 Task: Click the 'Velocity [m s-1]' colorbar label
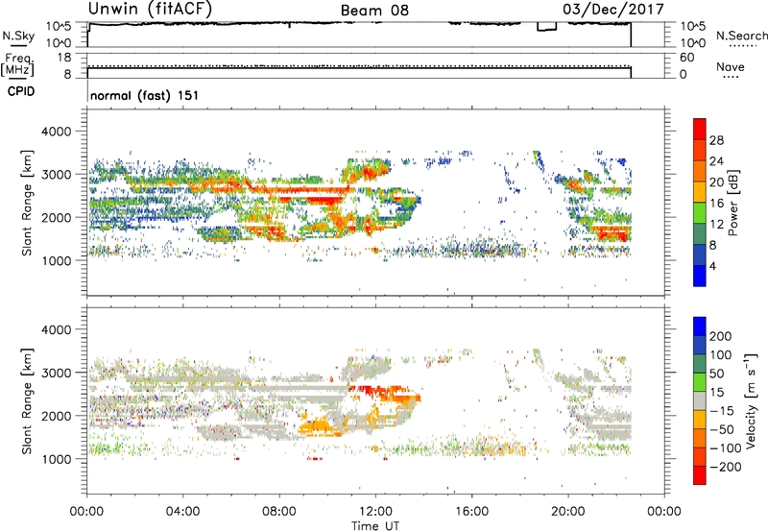[751, 400]
